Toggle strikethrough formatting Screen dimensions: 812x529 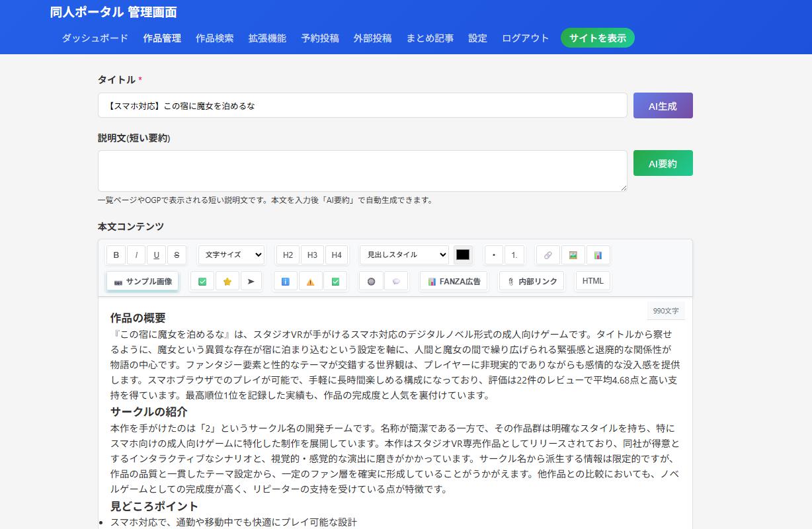pos(177,255)
